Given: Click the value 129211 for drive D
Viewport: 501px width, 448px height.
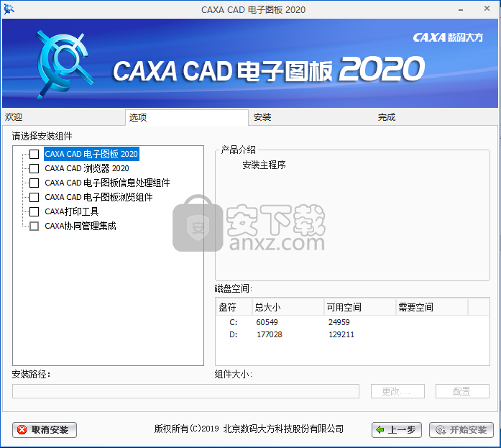Looking at the screenshot, I should (x=341, y=334).
